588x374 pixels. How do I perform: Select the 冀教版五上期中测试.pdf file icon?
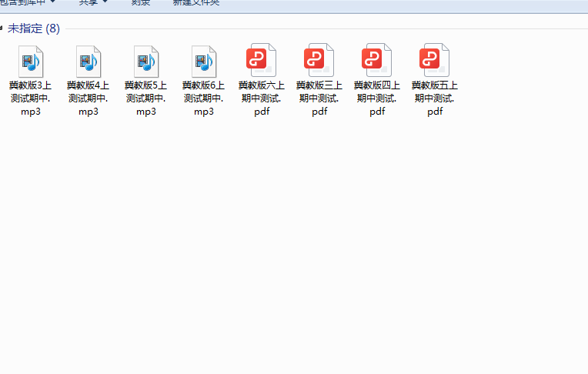tap(435, 60)
